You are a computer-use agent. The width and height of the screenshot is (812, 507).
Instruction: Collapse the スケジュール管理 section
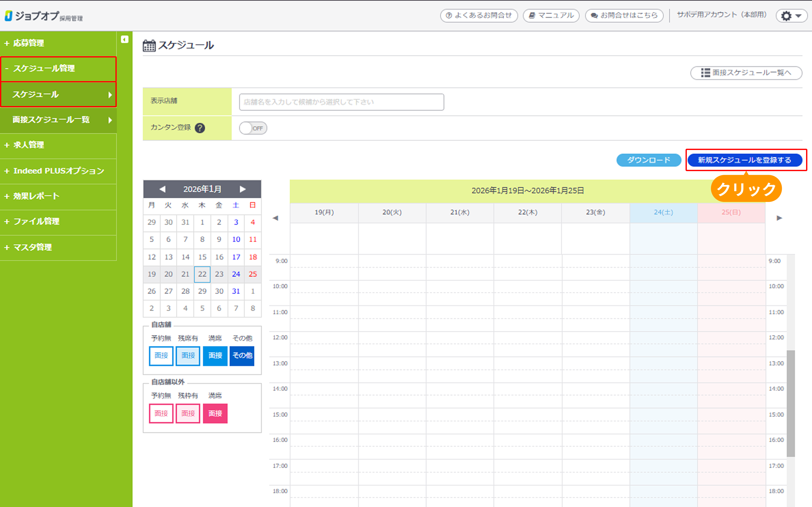pos(44,68)
